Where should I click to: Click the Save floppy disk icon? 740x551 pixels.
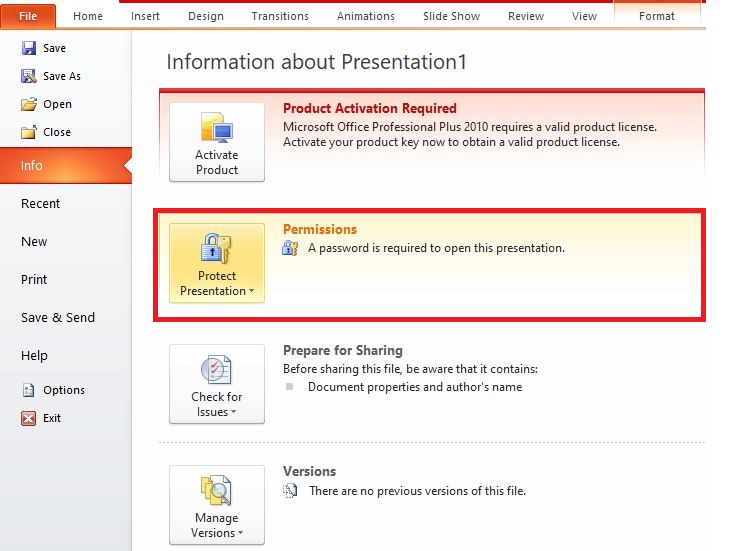[x=29, y=48]
